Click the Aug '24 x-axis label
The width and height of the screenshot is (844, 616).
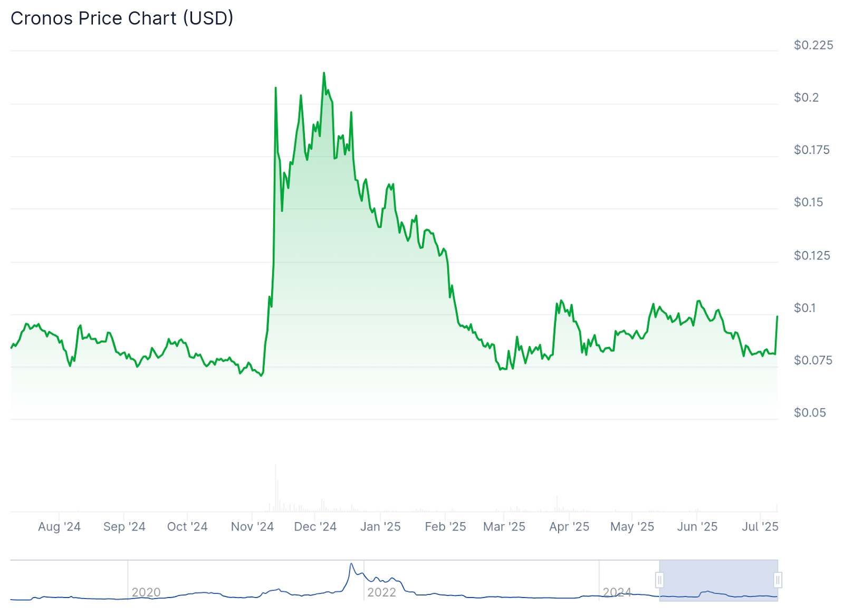tap(59, 526)
